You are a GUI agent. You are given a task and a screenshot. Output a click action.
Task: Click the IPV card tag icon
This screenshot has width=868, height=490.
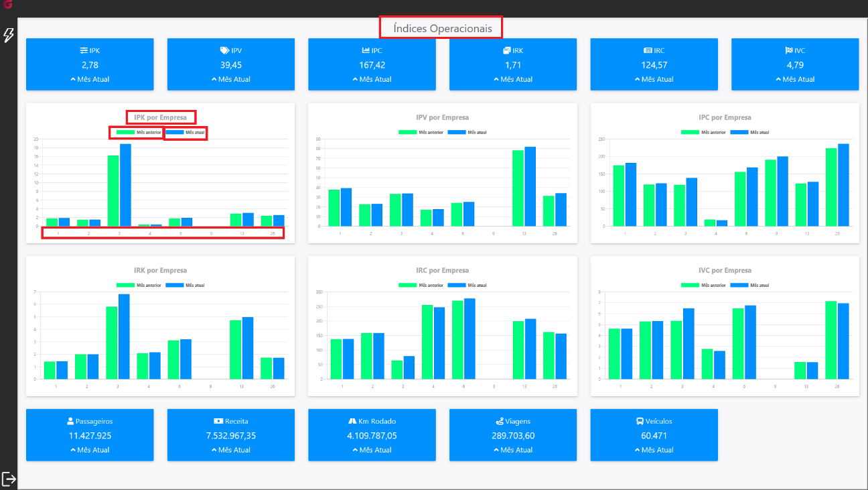click(x=224, y=50)
